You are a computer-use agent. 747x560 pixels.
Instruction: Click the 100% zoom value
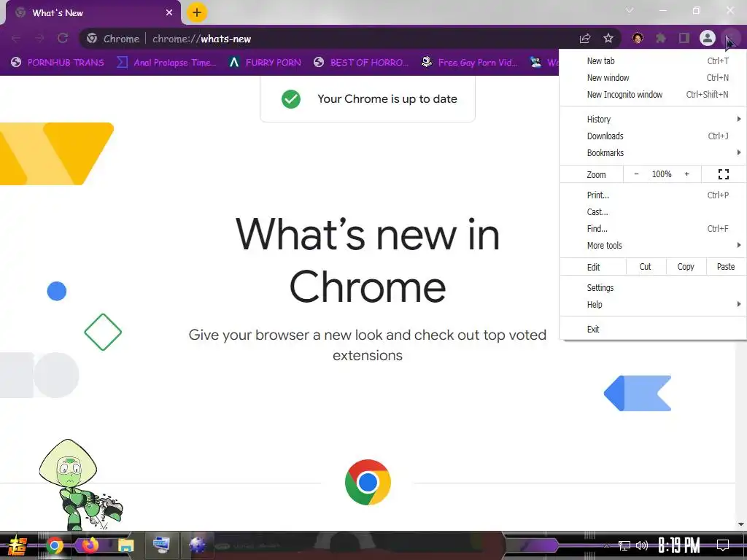(661, 174)
